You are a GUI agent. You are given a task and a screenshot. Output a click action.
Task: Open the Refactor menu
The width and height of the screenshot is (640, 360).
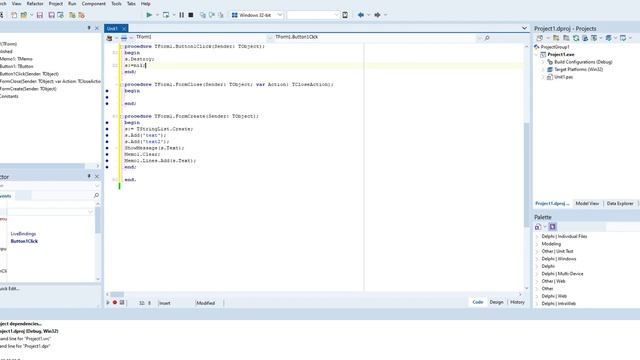(35, 4)
